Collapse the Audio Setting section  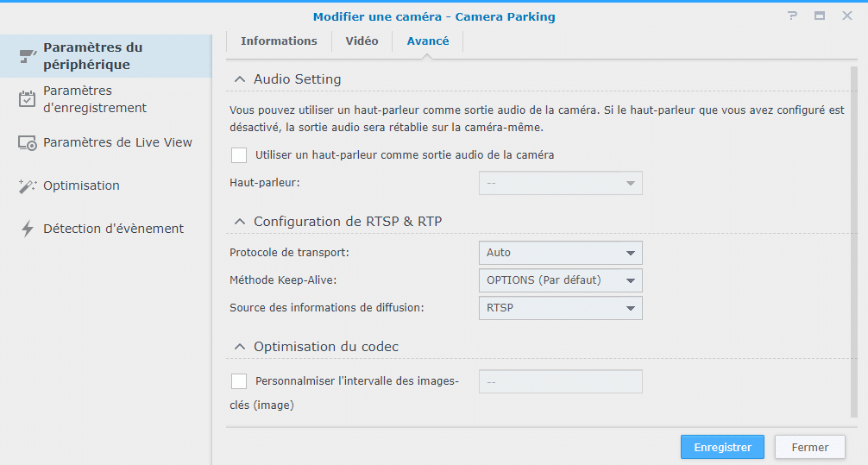pyautogui.click(x=240, y=79)
